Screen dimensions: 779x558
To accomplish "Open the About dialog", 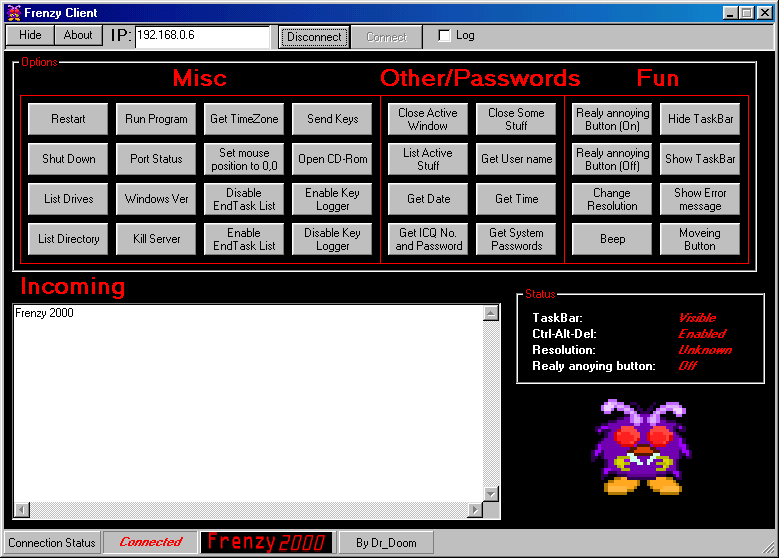I will [78, 35].
